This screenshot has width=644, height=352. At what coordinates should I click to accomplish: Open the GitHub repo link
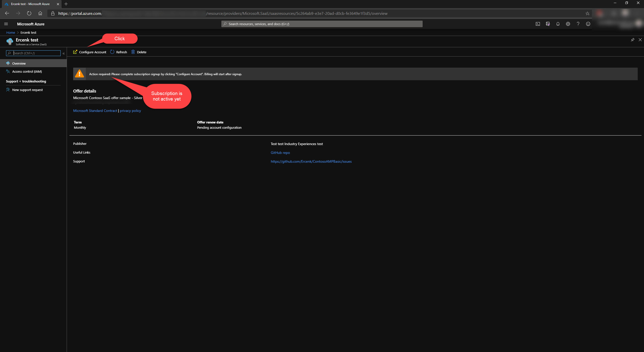[280, 153]
